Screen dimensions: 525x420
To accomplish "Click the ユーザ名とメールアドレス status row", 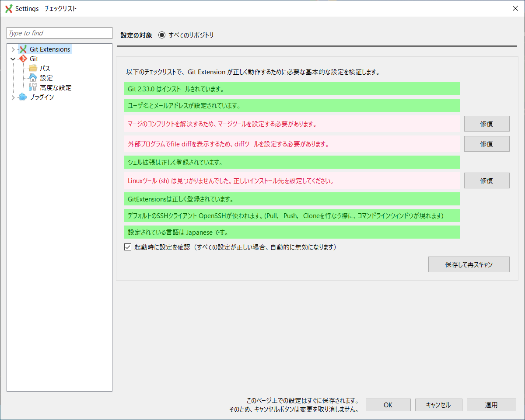I will pos(292,105).
